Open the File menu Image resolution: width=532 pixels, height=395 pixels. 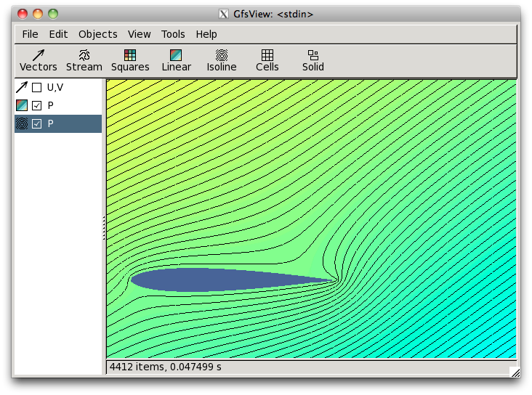point(30,34)
